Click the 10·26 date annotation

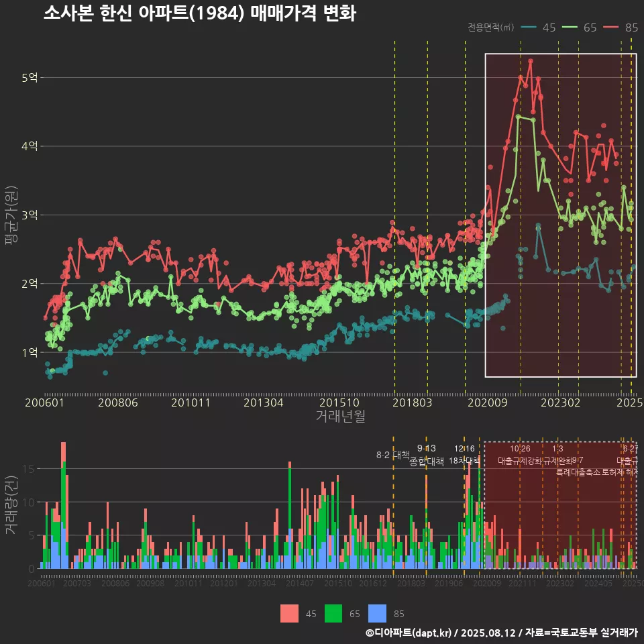[520, 449]
